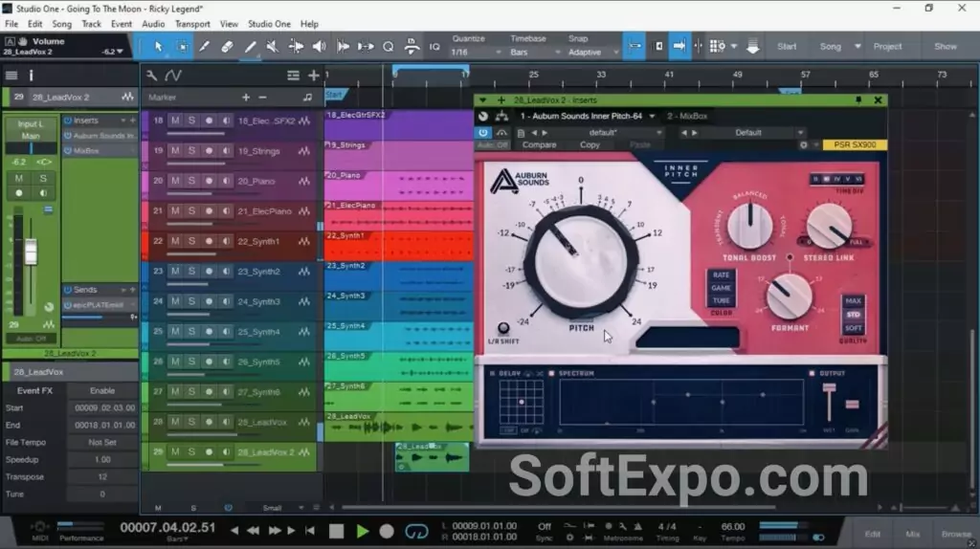The width and height of the screenshot is (980, 549).
Task: Open the Start page button
Action: tap(787, 47)
